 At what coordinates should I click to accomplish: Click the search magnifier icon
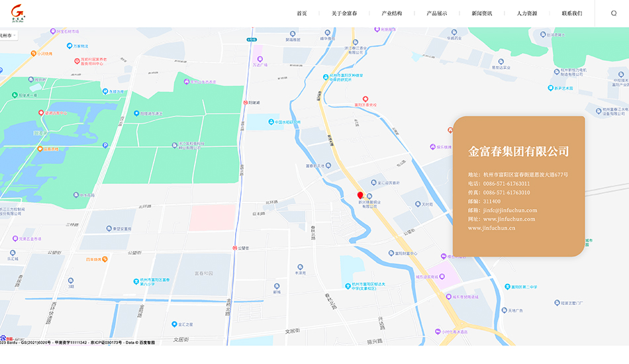pyautogui.click(x=614, y=13)
